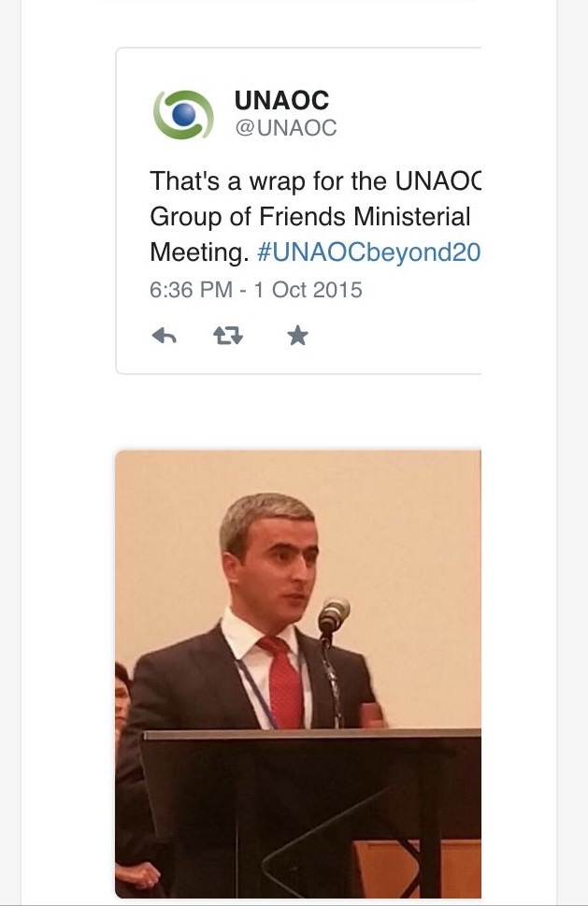Retweet the UNAOC tweet
This screenshot has height=906, width=588.
pyautogui.click(x=228, y=336)
